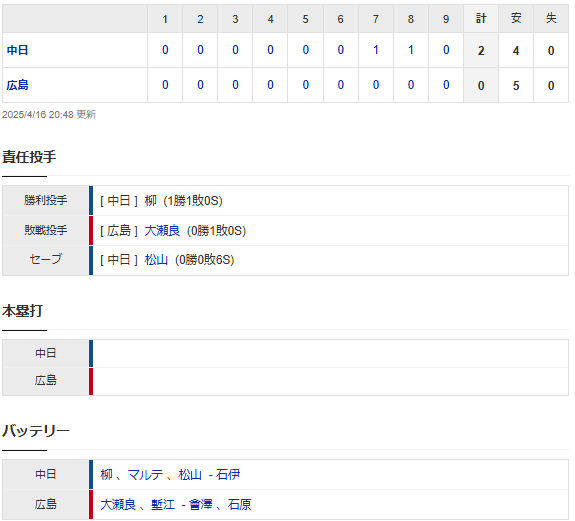Open save pitcher 松山 profile link
The height and width of the screenshot is (521, 575).
pos(156,260)
